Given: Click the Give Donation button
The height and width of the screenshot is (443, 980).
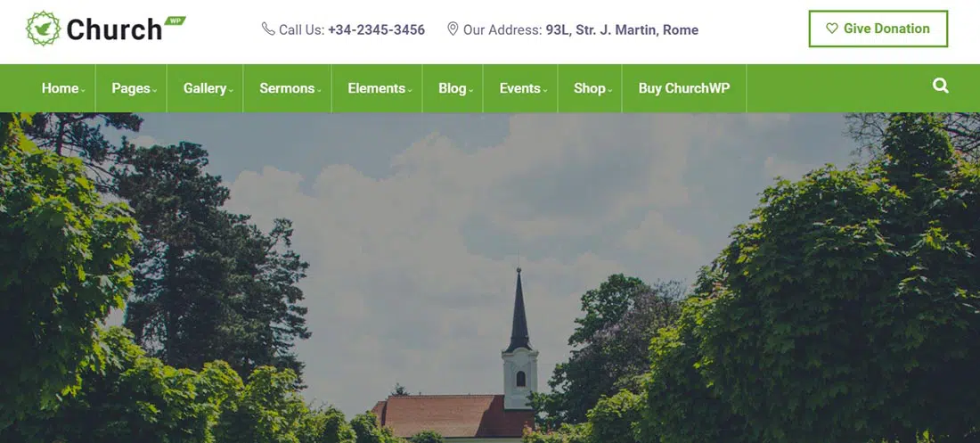Looking at the screenshot, I should coord(878,29).
